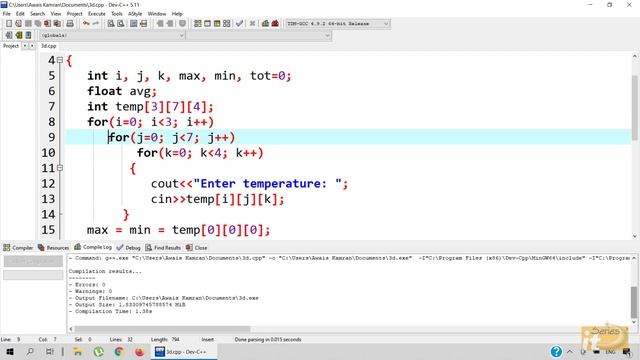Screen dimensions: 640x360
Task: Open the Window menu
Action: (x=157, y=14)
